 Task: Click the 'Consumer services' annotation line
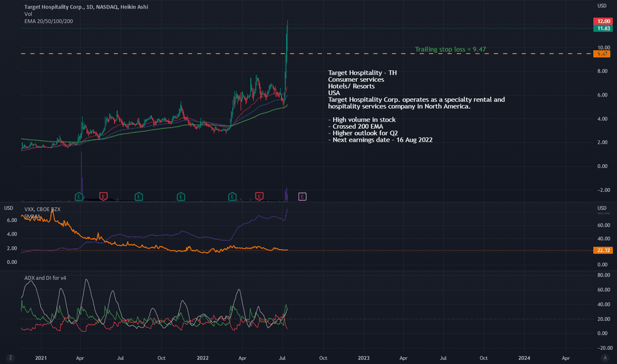(x=356, y=79)
